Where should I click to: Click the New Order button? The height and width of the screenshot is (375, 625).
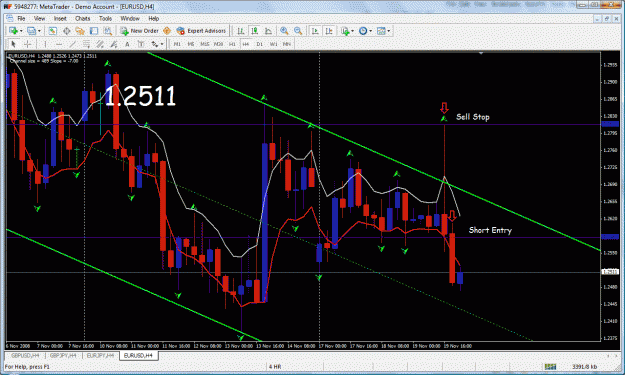click(x=140, y=31)
